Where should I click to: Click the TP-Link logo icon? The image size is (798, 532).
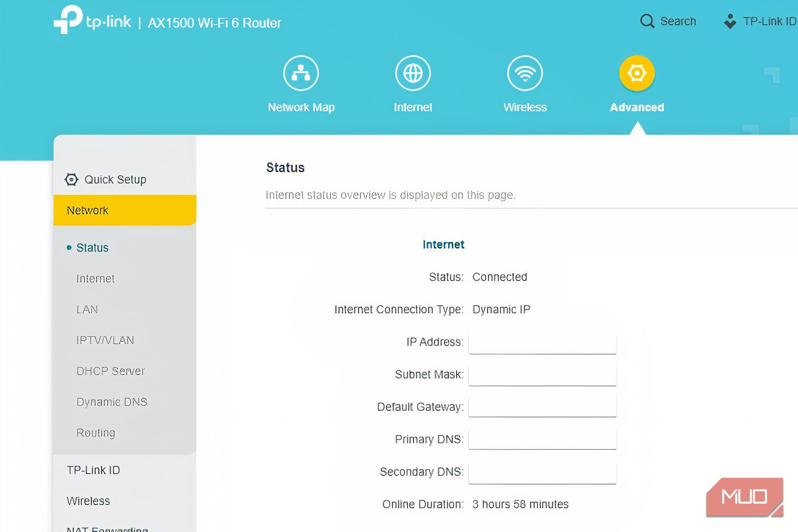68,20
